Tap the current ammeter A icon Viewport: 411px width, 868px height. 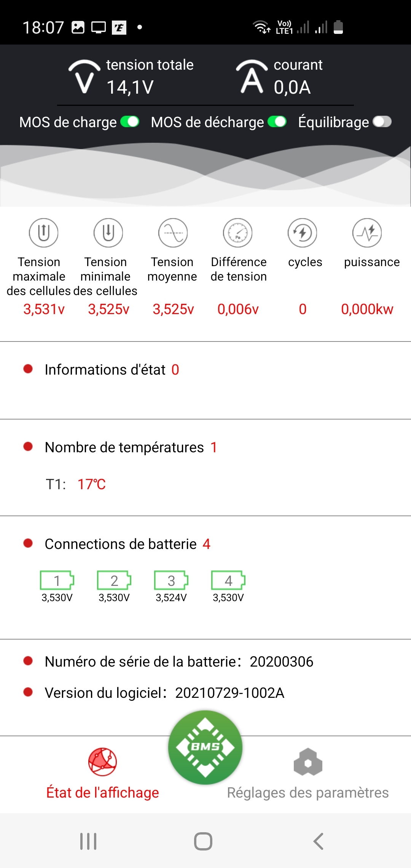[x=252, y=77]
